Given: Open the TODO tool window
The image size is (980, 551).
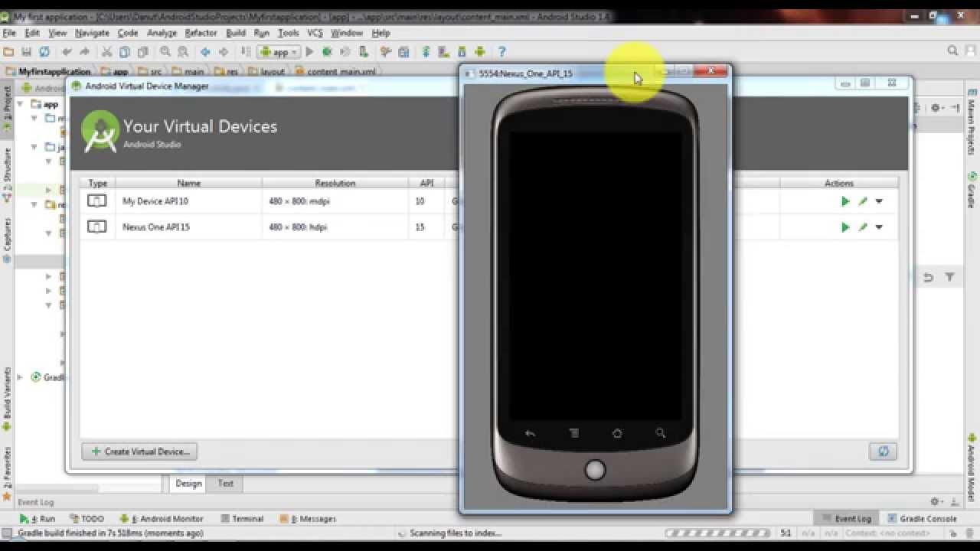Looking at the screenshot, I should (x=87, y=518).
